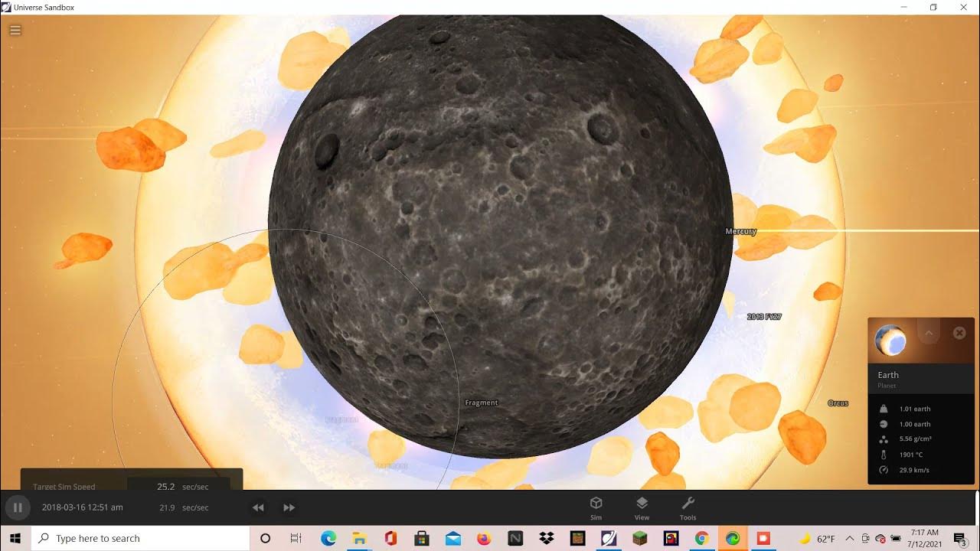Open File Explorer from taskbar
The height and width of the screenshot is (551, 980).
[x=359, y=538]
